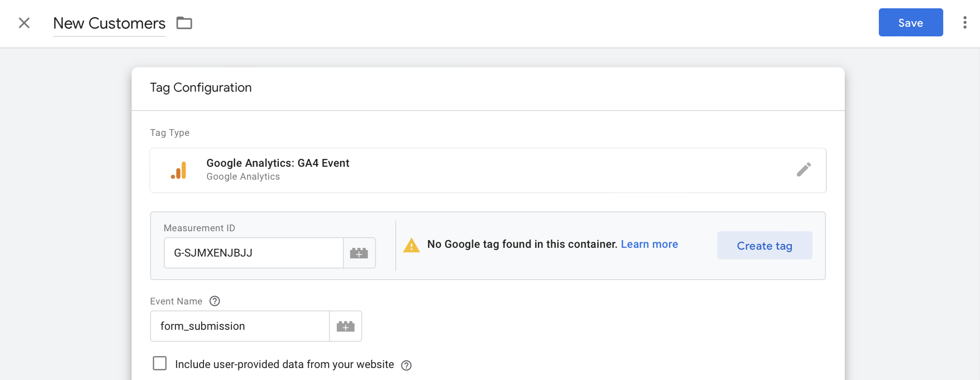Viewport: 980px width, 380px height.
Task: Click the Measurement ID label
Action: click(199, 228)
